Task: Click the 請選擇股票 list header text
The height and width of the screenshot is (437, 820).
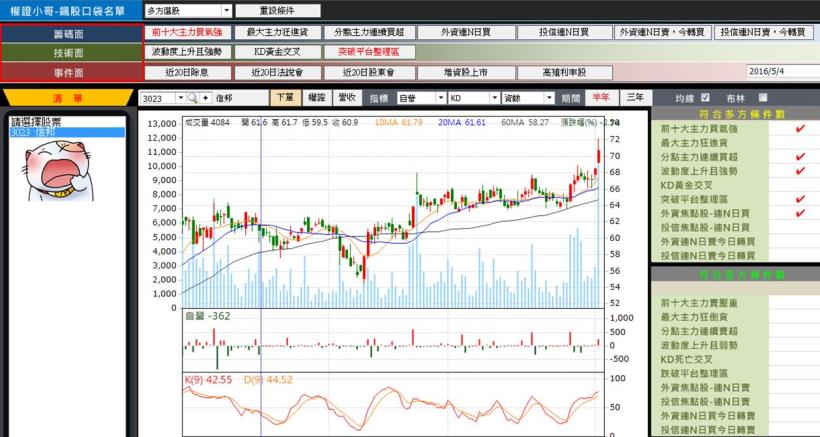Action: click(x=36, y=122)
